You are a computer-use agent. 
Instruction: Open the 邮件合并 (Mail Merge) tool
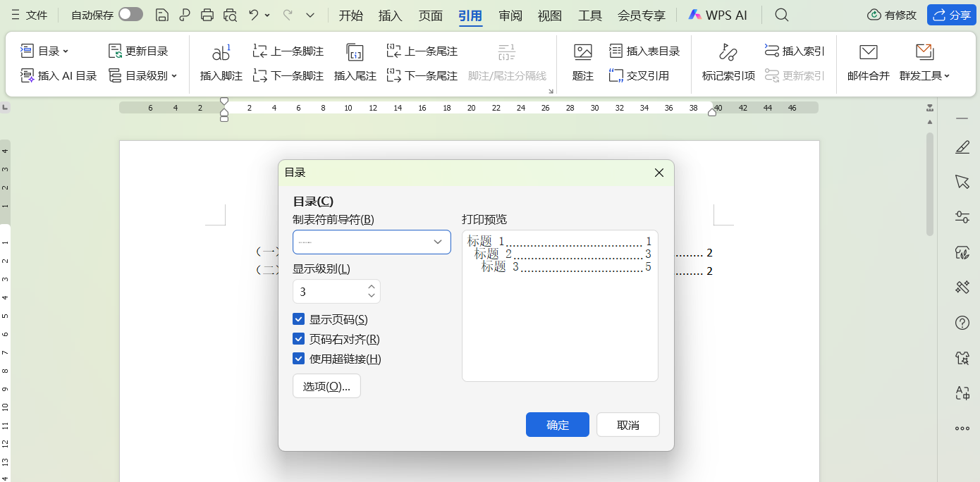click(868, 61)
